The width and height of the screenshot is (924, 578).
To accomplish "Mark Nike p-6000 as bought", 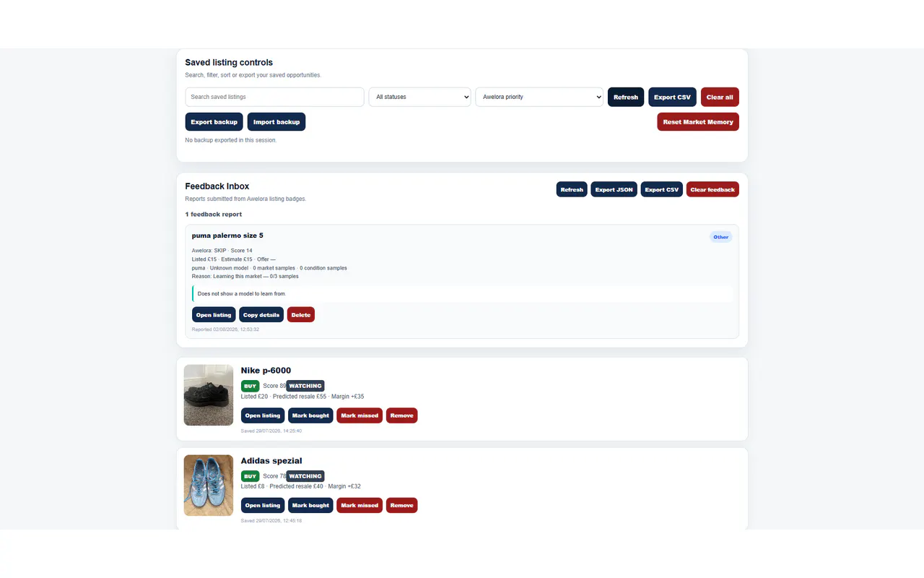I will pos(310,415).
